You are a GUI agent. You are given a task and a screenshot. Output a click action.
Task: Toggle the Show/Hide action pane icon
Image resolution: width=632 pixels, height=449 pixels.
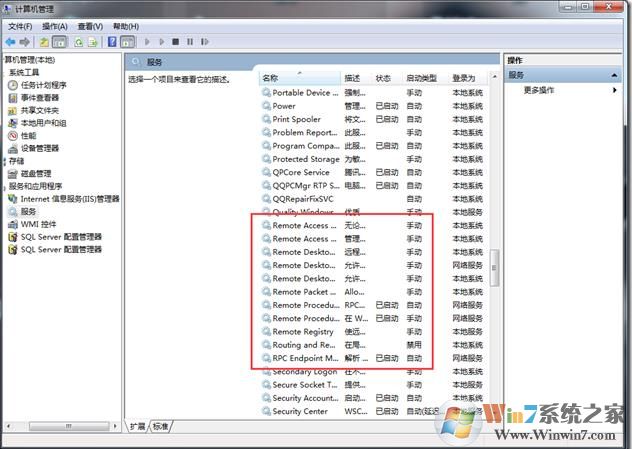tap(127, 42)
